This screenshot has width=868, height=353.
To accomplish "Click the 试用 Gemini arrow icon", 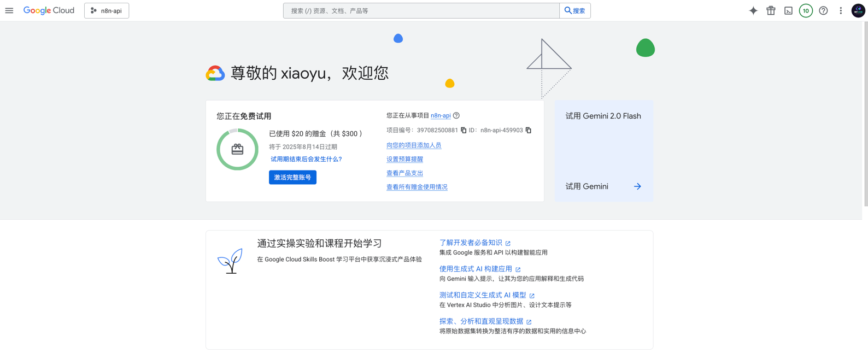I will coord(637,186).
